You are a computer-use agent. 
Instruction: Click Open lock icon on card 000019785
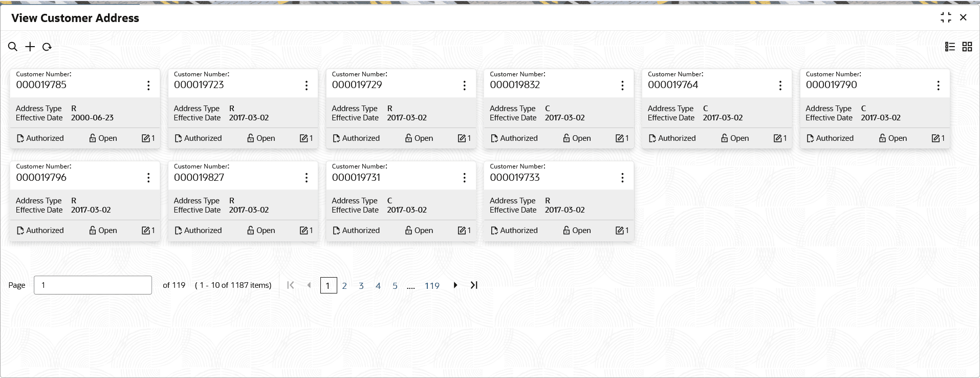coord(93,138)
